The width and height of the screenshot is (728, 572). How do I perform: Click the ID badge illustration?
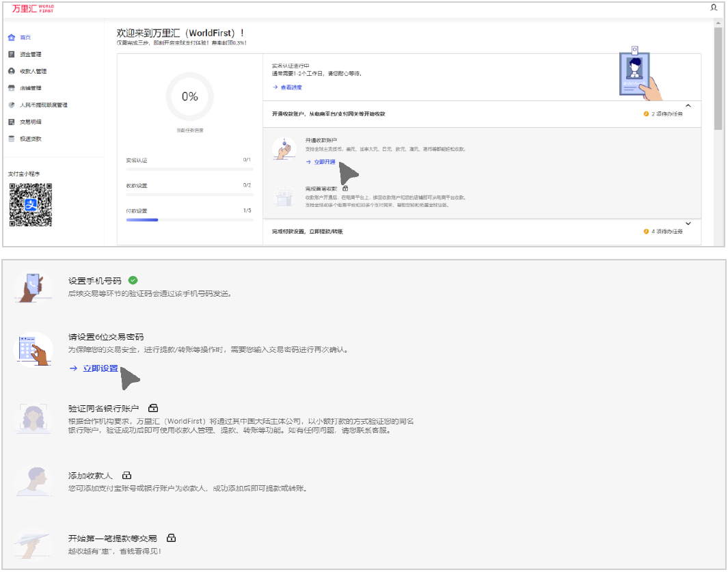pos(641,73)
